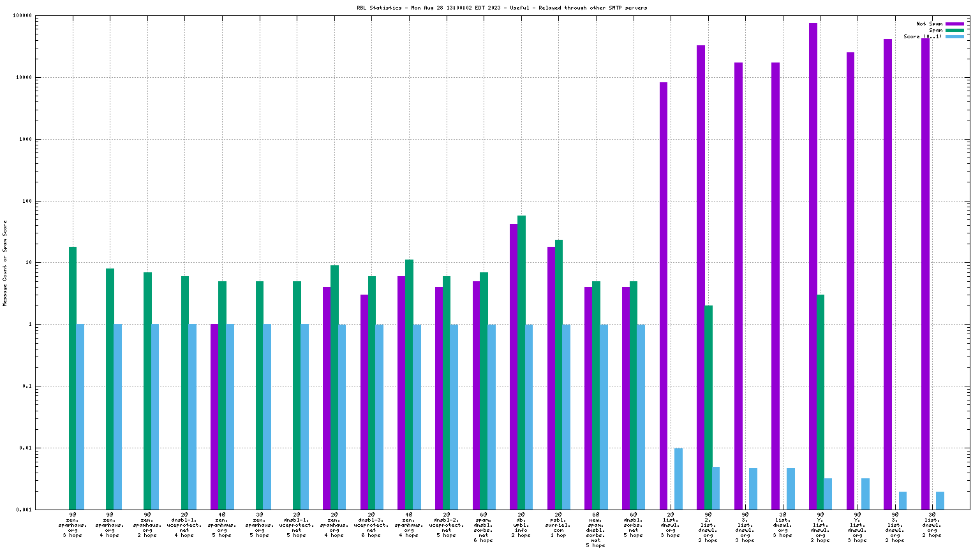Screen dimensions: 980x551
Task: Select the Not Spam legend label
Action: [929, 24]
